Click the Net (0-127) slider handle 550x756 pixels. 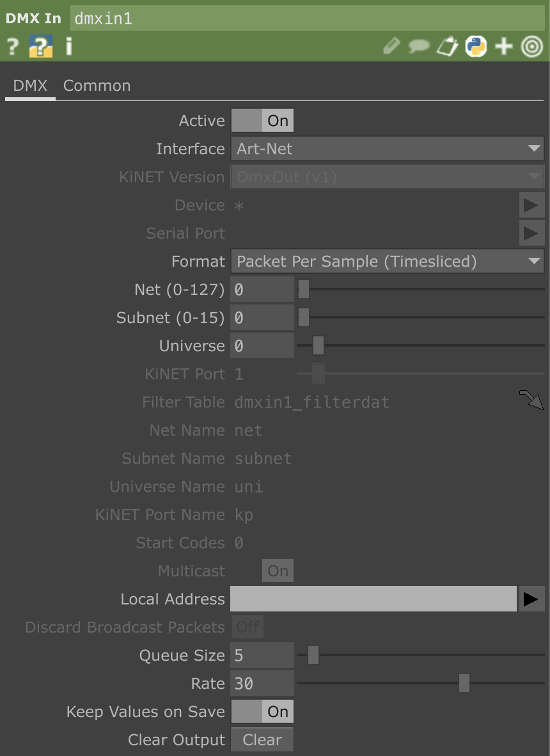[x=304, y=289]
